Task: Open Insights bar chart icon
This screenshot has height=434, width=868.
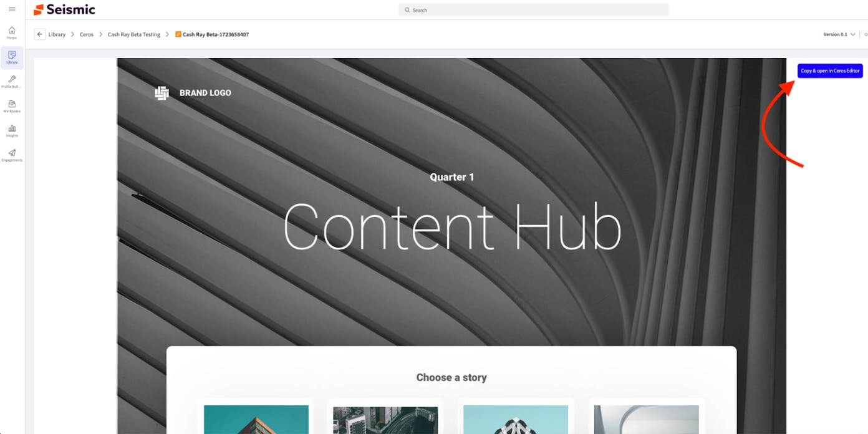Action: 12,130
